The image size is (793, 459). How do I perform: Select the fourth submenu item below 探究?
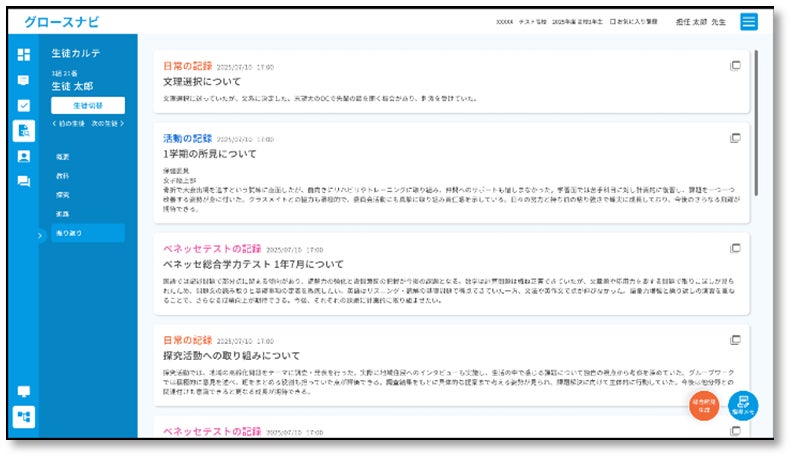point(63,214)
